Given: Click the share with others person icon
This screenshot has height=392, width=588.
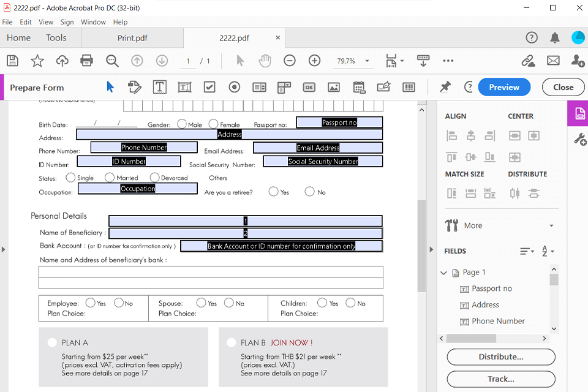Looking at the screenshot, I should (578, 61).
